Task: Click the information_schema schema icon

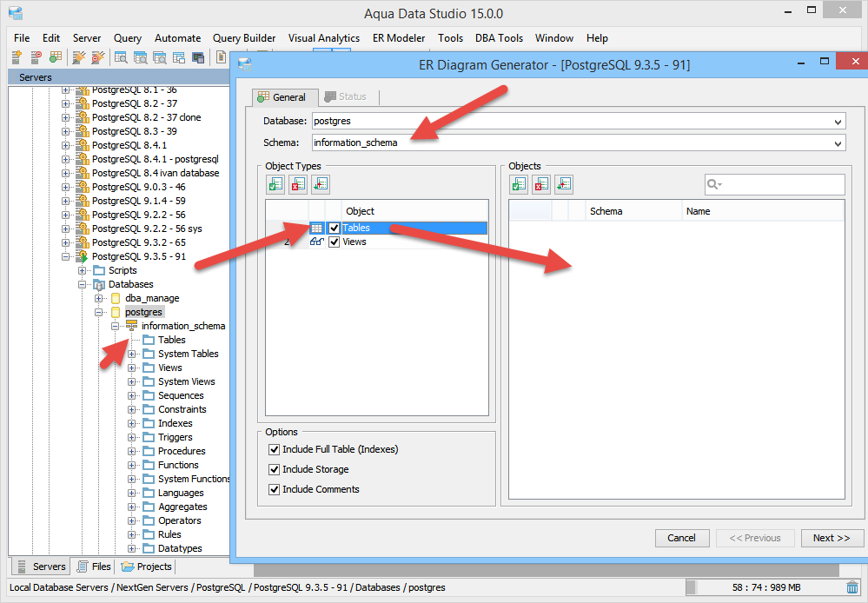Action: click(132, 326)
